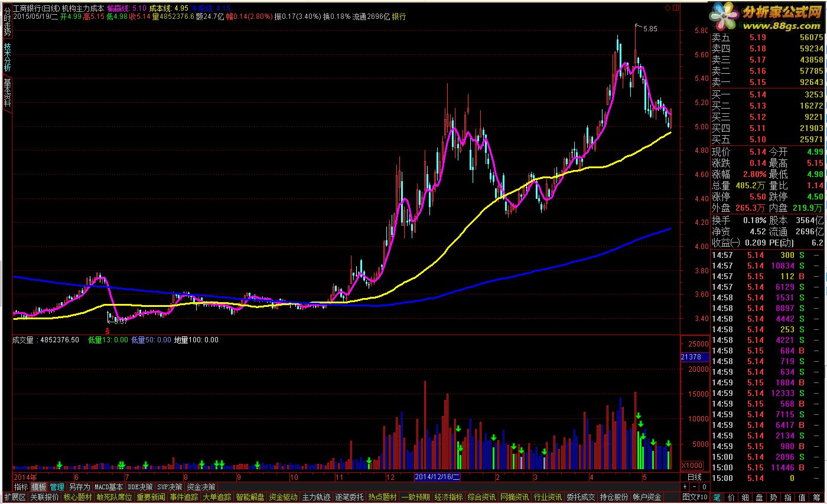
Task: Click the 卖一 price 5.15
Action: pyautogui.click(x=758, y=82)
